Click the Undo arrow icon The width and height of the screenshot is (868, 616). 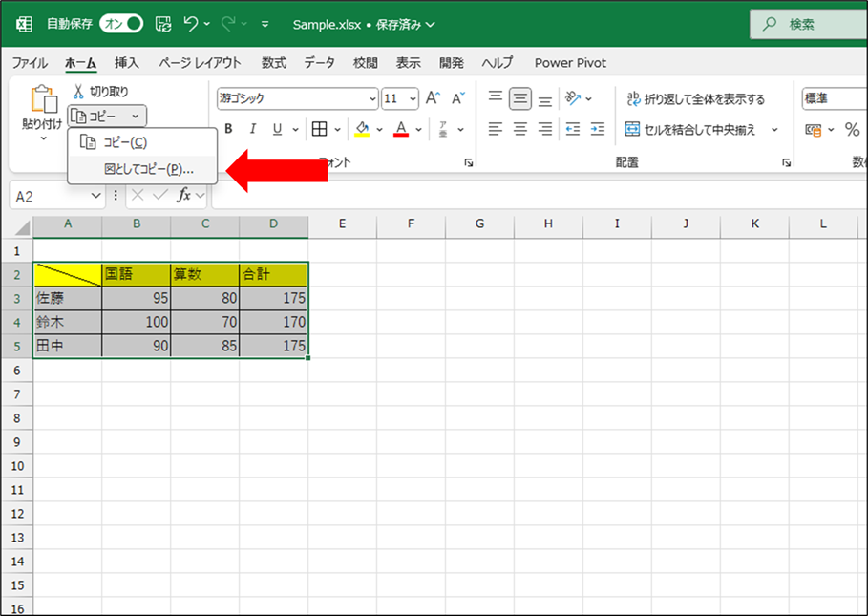point(191,24)
